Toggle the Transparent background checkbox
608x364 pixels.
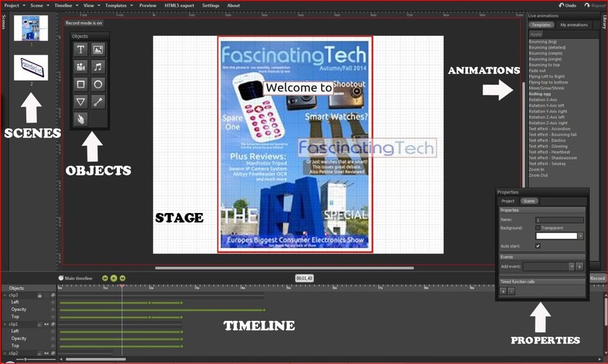537,228
